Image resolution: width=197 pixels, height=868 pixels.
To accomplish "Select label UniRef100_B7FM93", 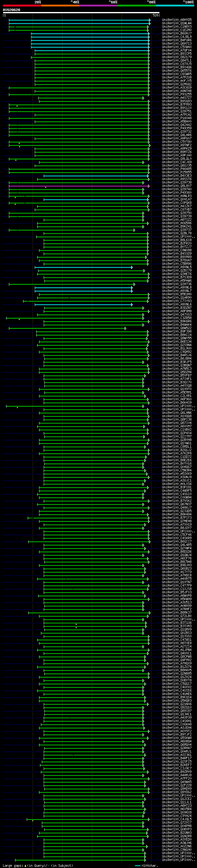I will [177, 104].
